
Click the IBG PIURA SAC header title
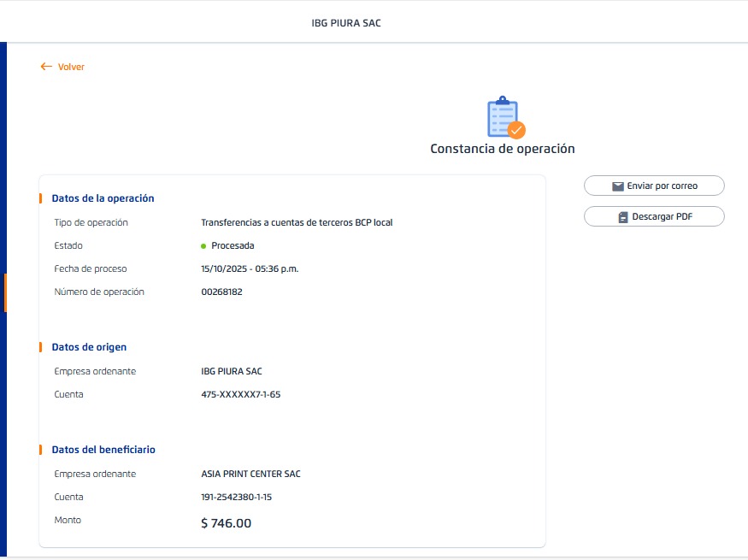(x=346, y=23)
